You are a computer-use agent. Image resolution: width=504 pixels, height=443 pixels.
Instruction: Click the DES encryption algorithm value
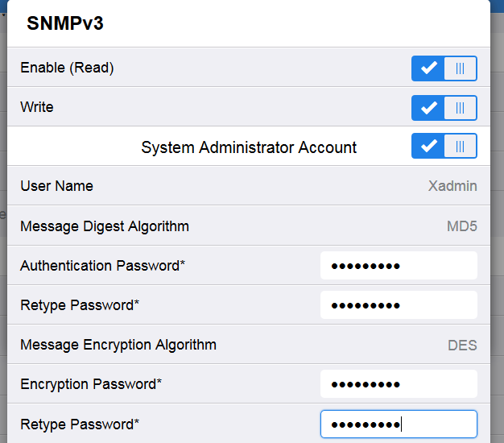(x=462, y=346)
